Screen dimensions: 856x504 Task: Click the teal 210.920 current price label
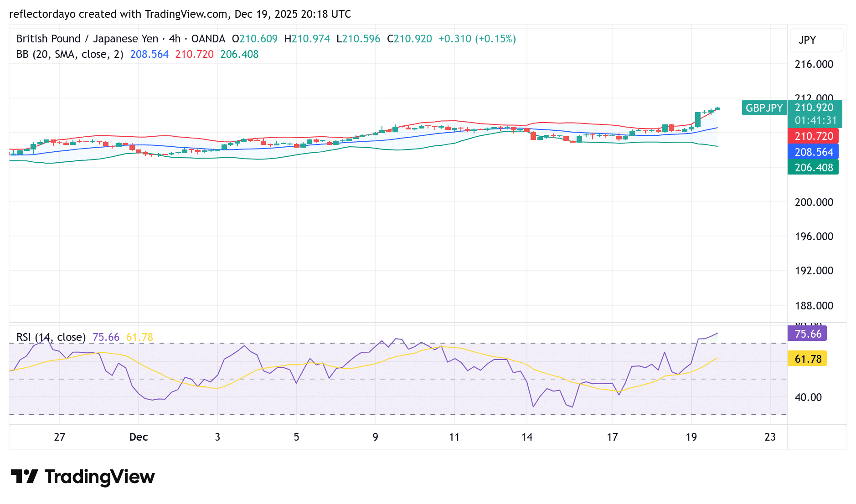(x=814, y=108)
